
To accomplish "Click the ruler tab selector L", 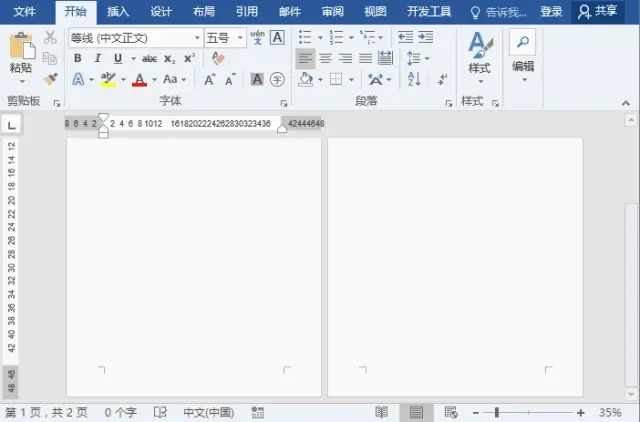I will tap(11, 125).
